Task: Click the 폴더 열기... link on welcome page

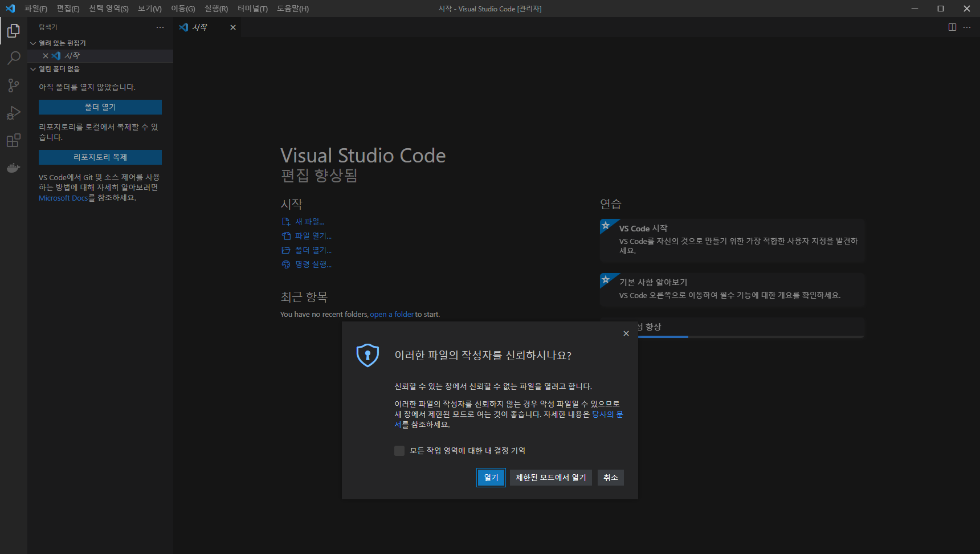Action: point(313,250)
